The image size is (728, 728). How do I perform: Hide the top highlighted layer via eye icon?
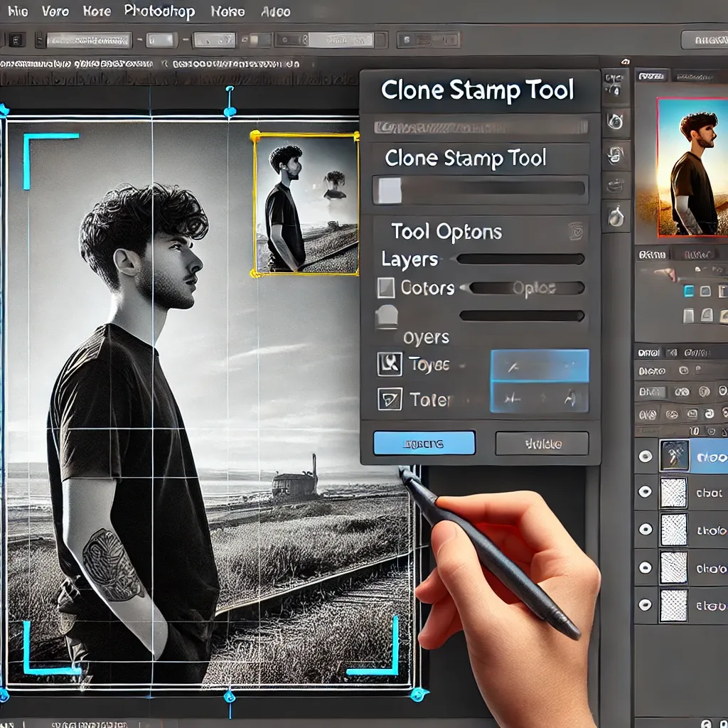[646, 456]
